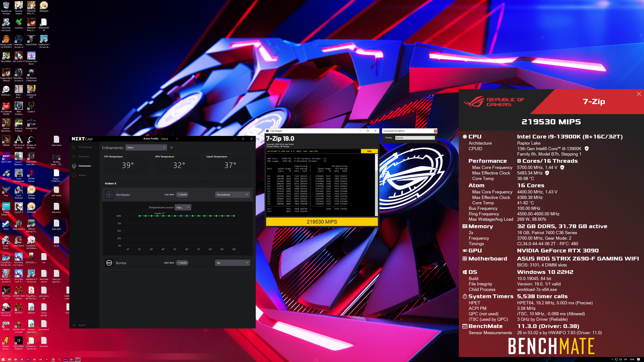Viewport: 644px width, 362px height.
Task: Select the Steam desktop icon
Action: [6, 225]
